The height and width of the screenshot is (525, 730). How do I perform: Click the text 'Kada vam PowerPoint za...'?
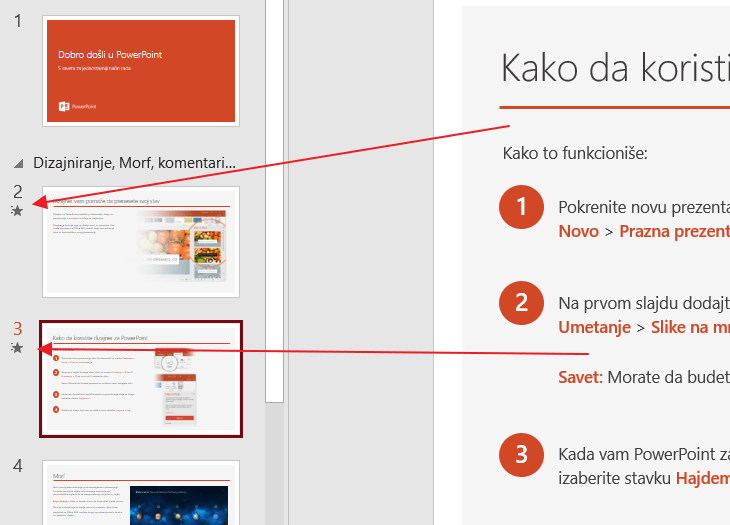[x=644, y=454]
